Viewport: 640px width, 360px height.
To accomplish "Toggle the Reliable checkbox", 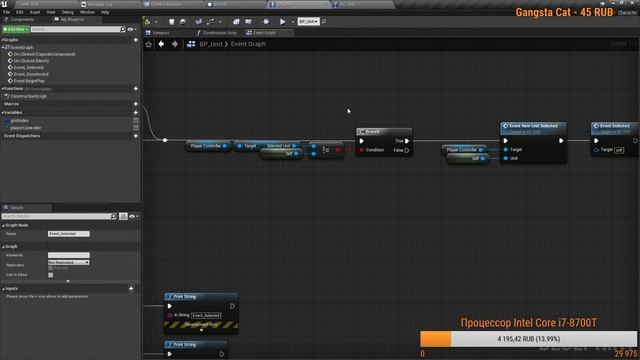I will (51, 268).
